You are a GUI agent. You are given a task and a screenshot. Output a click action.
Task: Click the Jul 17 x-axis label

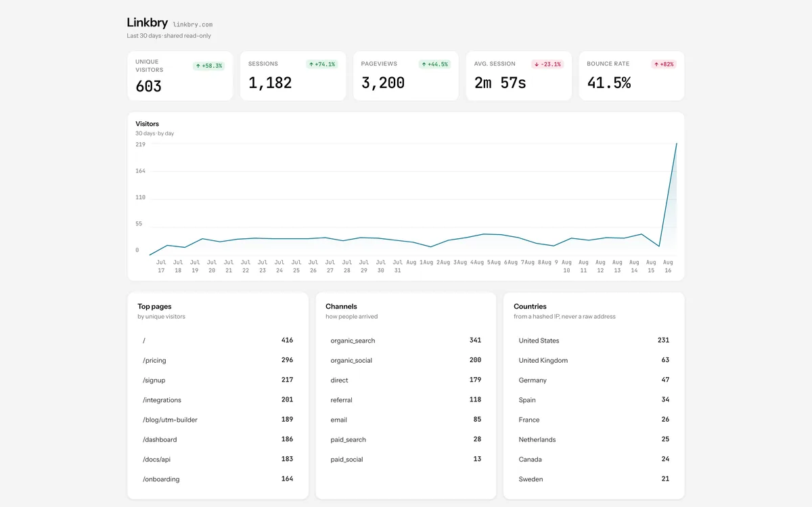pos(161,266)
